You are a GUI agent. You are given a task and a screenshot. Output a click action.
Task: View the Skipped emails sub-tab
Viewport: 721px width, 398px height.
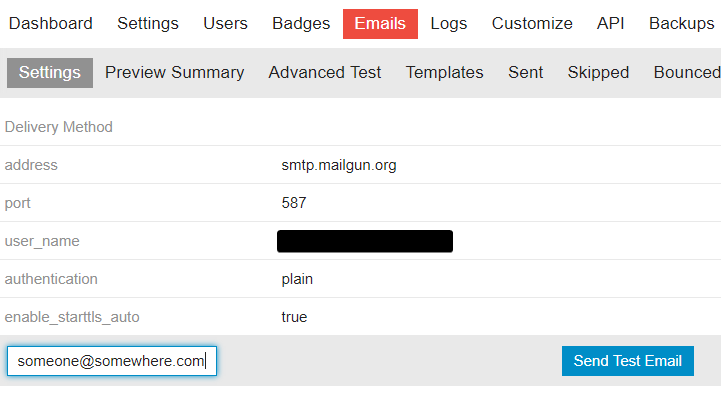point(598,73)
